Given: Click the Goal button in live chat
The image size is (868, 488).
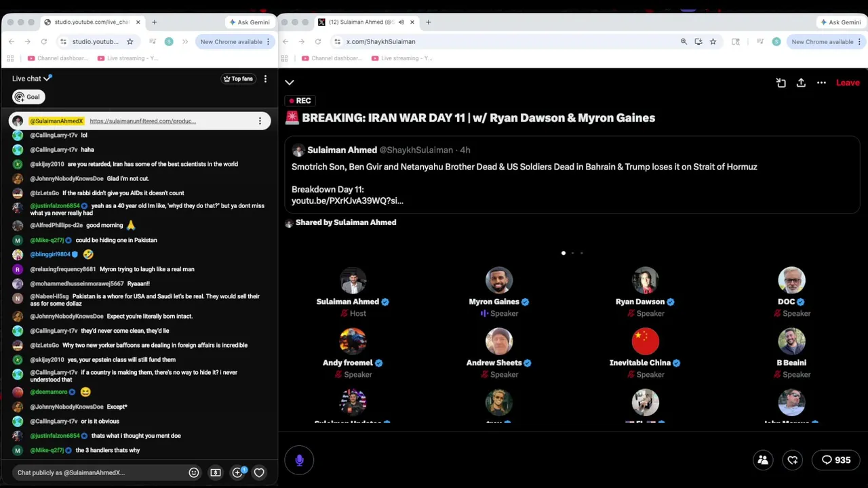Looking at the screenshot, I should point(28,97).
